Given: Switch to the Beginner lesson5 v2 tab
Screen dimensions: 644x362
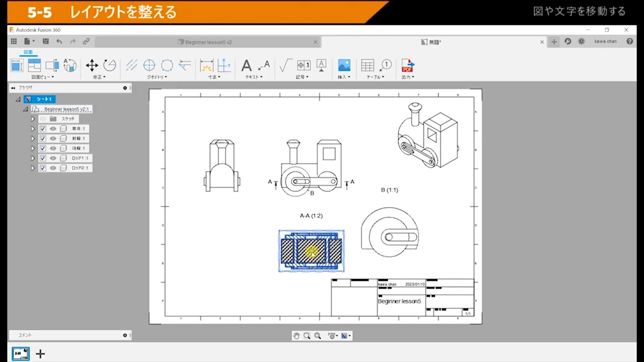Looking at the screenshot, I should (208, 42).
